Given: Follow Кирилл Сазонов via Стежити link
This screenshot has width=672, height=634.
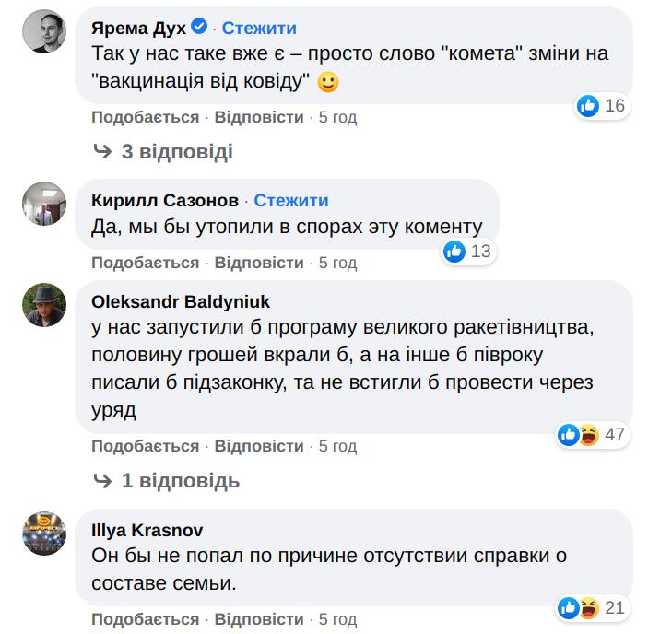Looking at the screenshot, I should tap(290, 200).
